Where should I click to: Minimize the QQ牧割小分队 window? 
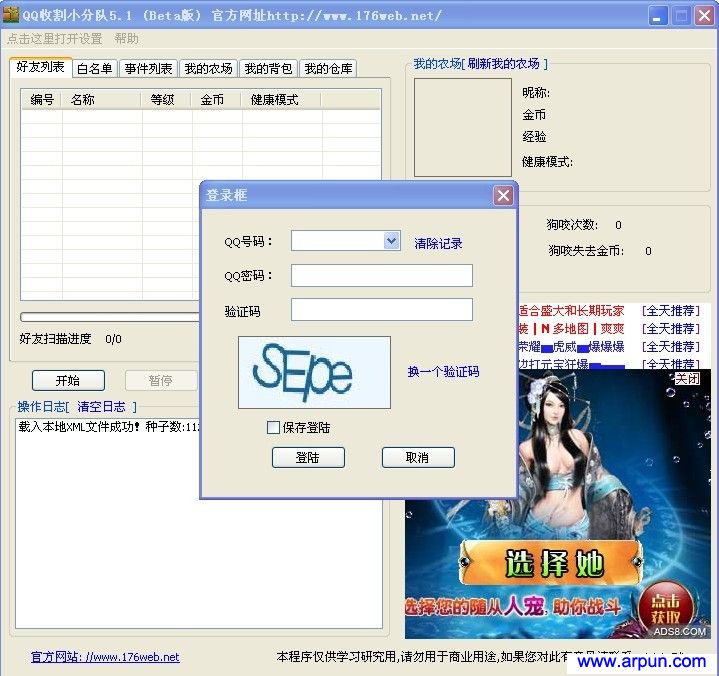coord(658,16)
